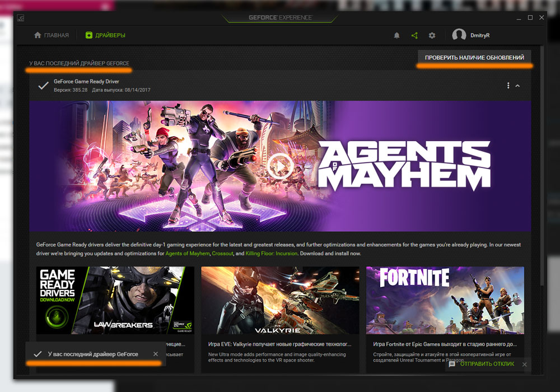Screen dimensions: 560x392
Task: Collapse the driver details chevron
Action: coord(517,86)
